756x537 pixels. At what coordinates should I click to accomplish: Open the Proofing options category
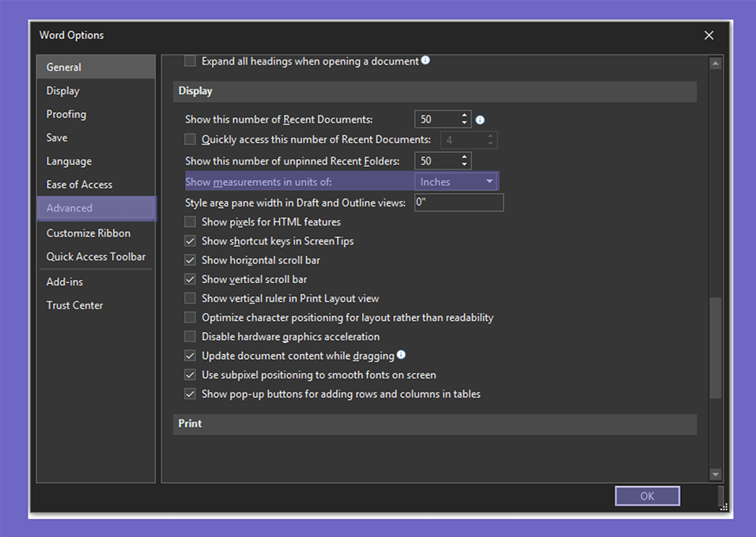66,115
